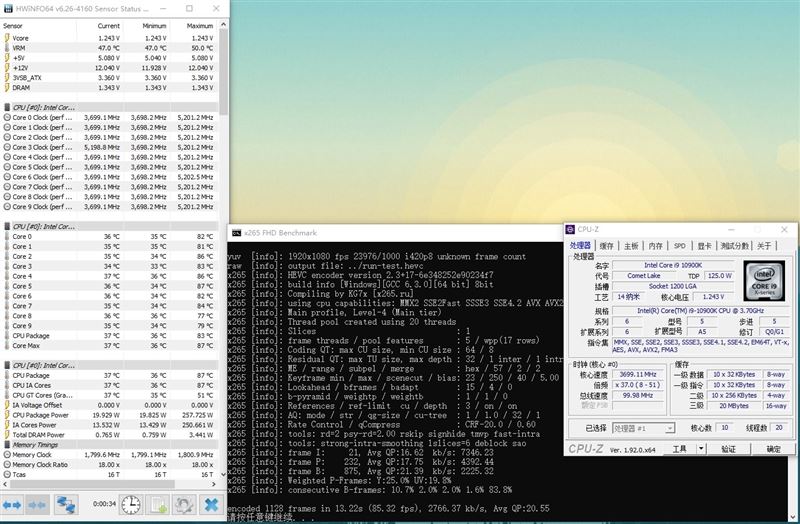Select the 处理器 tab in CPU-Z
This screenshot has height=524, width=800.
pyautogui.click(x=580, y=245)
